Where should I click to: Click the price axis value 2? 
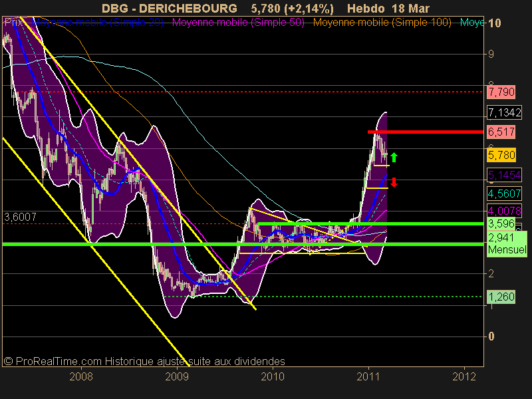[x=491, y=274]
